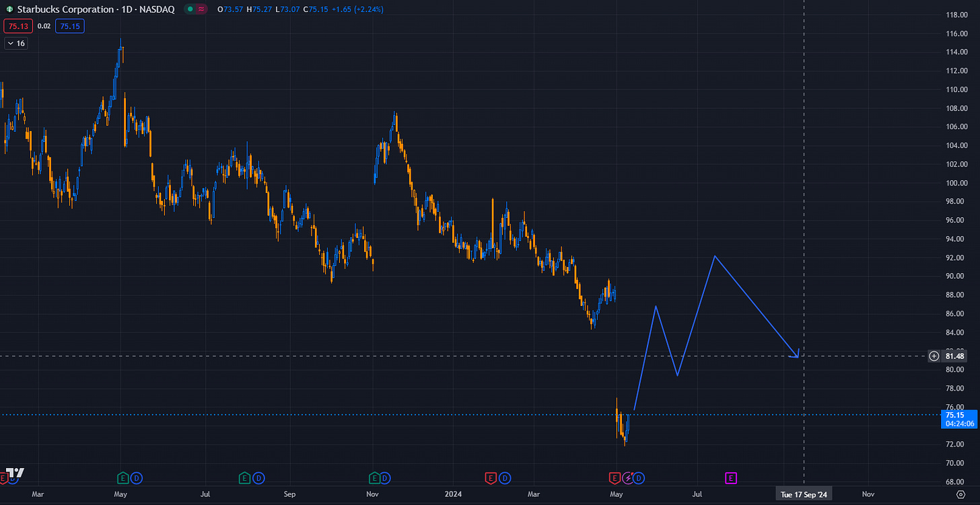The height and width of the screenshot is (505, 980).
Task: Click the red earnings marker after the 2024 label
Action: click(491, 478)
